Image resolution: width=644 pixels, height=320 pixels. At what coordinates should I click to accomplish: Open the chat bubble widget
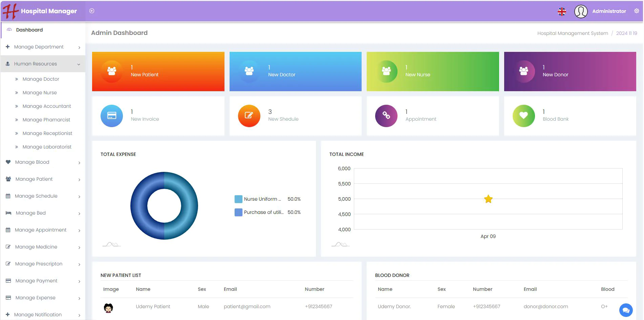(626, 310)
